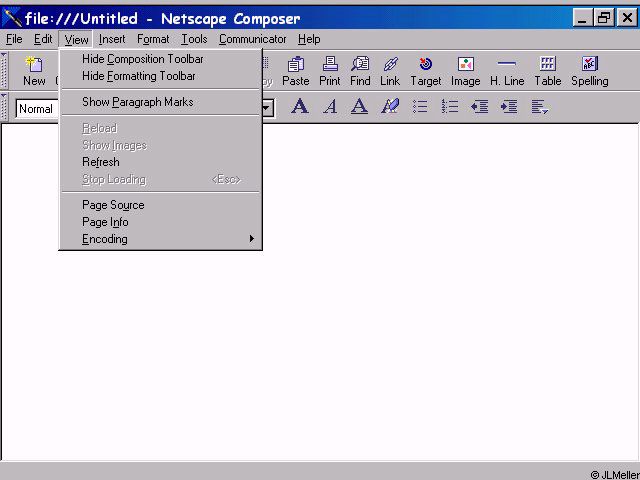The width and height of the screenshot is (640, 480).
Task: Click the Composer pen icon in title bar
Action: [x=11, y=18]
